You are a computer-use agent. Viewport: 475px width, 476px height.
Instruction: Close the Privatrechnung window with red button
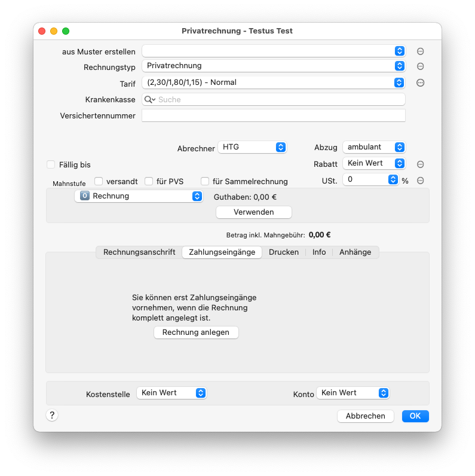point(42,31)
